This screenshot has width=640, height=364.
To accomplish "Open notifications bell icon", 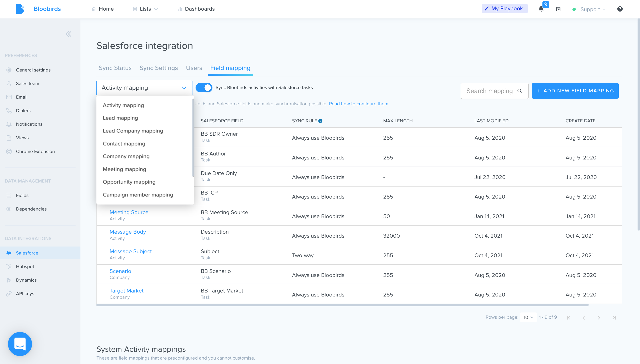I will (541, 9).
